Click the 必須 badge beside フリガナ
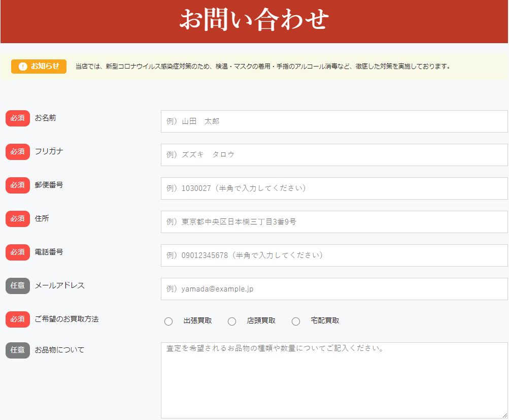This screenshot has width=509, height=420. [18, 152]
